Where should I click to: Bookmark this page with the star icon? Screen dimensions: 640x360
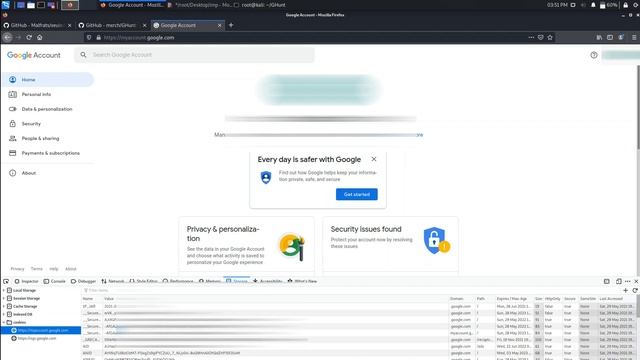coord(550,38)
